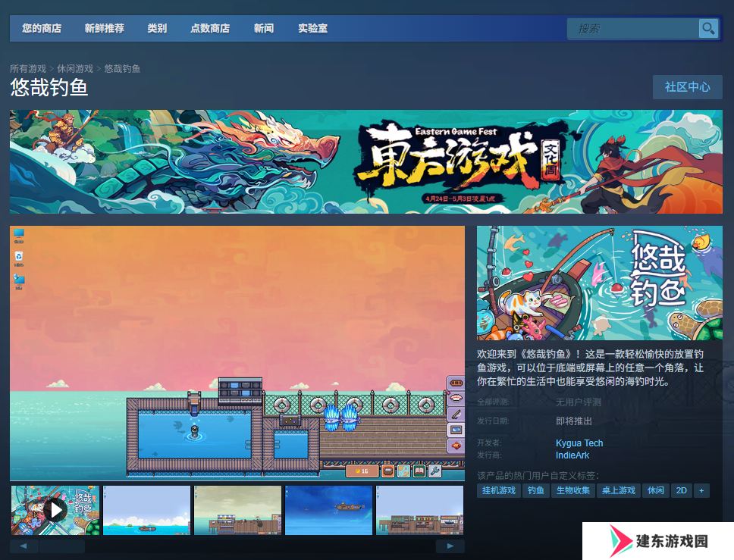734x560 pixels.
Task: Open the Kygua Tech developer link
Action: 579,443
